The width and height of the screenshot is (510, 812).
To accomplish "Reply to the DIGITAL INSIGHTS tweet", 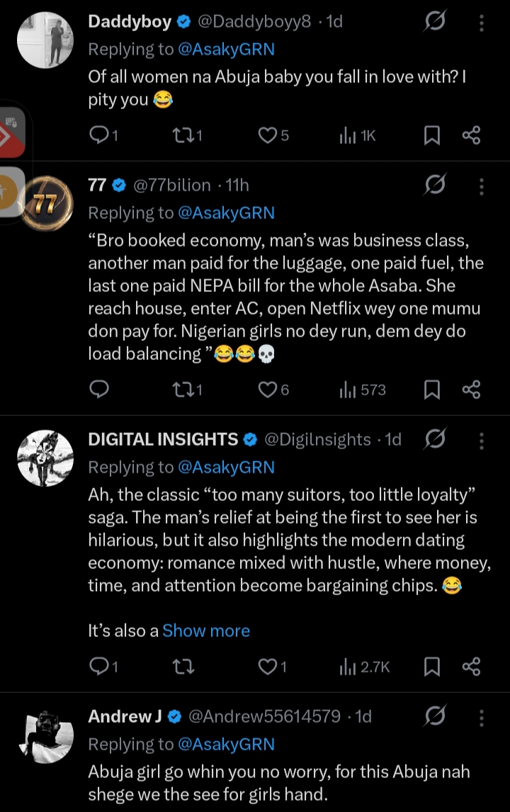I will (98, 666).
